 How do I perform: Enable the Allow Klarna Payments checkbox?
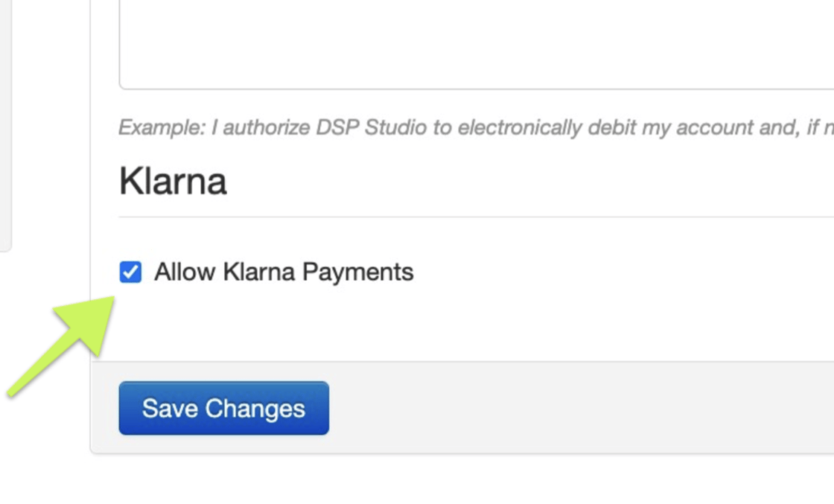pyautogui.click(x=131, y=271)
